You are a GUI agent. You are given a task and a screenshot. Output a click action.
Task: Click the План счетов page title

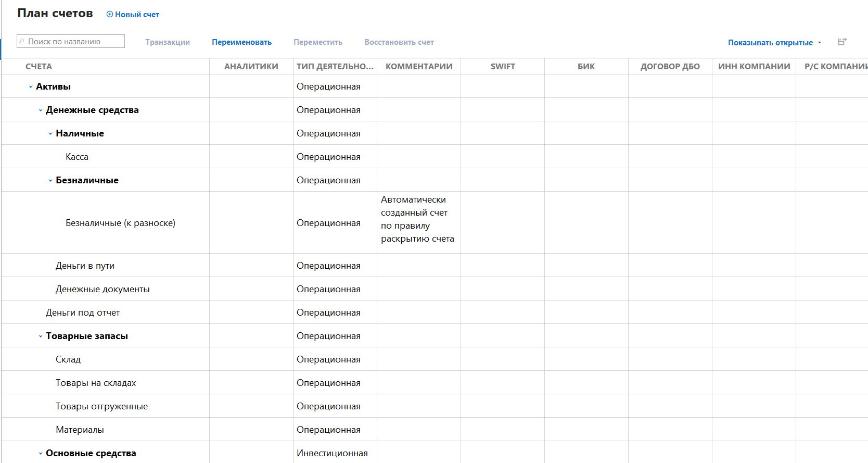[55, 14]
